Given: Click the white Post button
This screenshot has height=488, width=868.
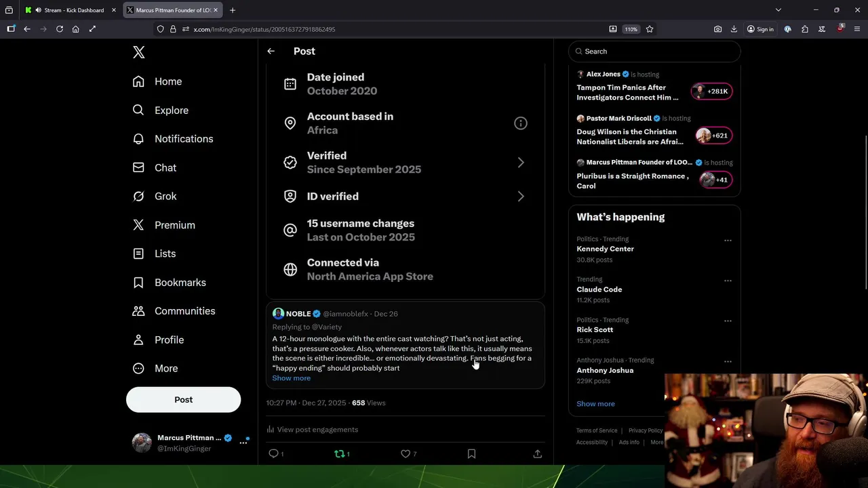Looking at the screenshot, I should coord(183,400).
